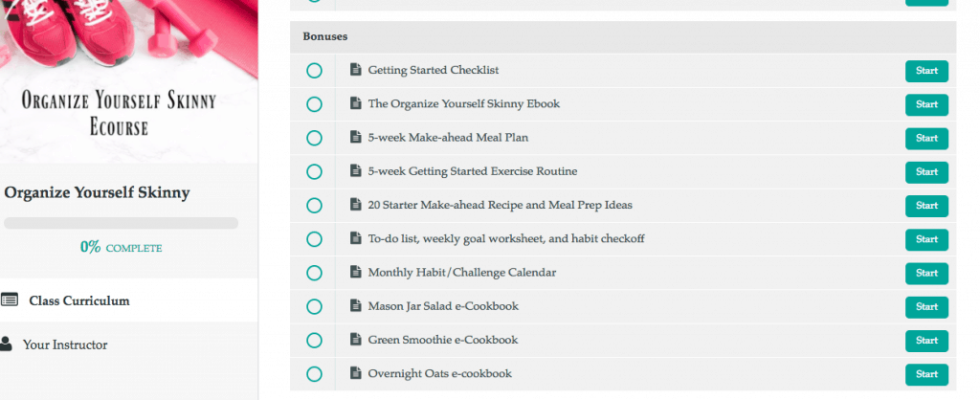Click the file icon next to Overnight Oats e-cookbook
This screenshot has height=400, width=980.
356,373
